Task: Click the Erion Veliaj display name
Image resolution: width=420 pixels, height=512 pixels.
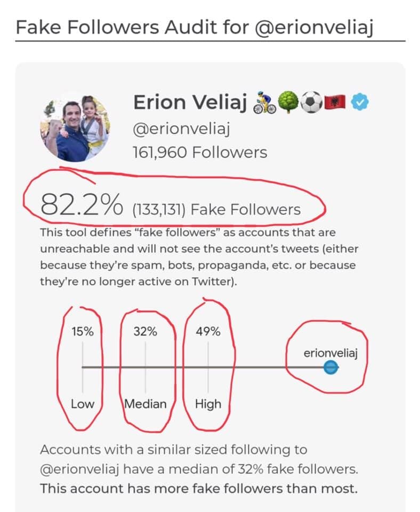Action: coord(190,102)
